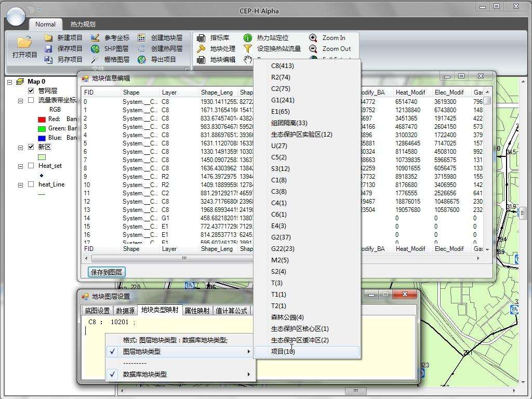
Task: Select the pan hand tool icon
Action: click(x=248, y=59)
